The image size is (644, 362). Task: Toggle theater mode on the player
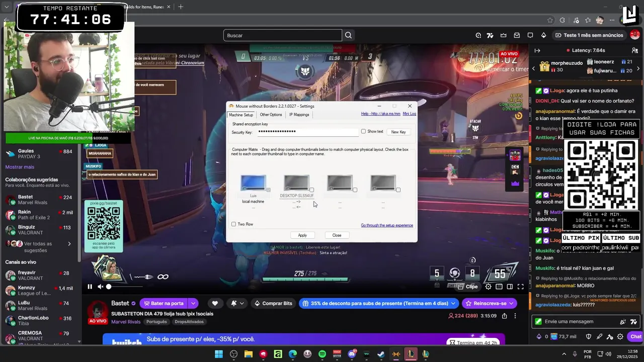pyautogui.click(x=510, y=287)
